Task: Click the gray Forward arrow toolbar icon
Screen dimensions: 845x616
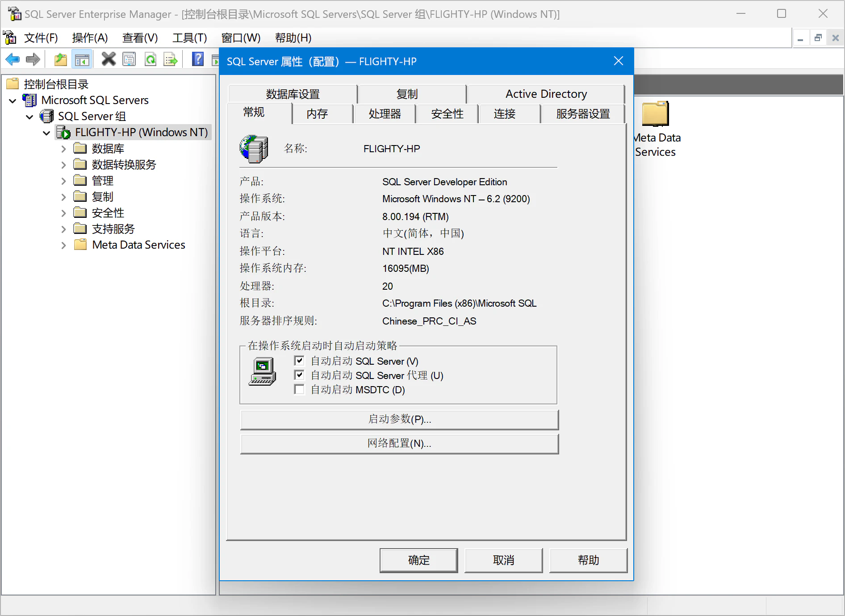Action: 33,59
